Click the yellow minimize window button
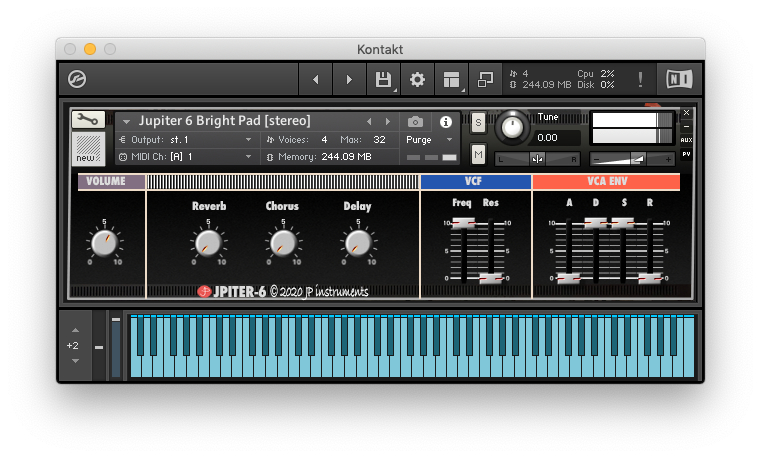 click(x=90, y=49)
